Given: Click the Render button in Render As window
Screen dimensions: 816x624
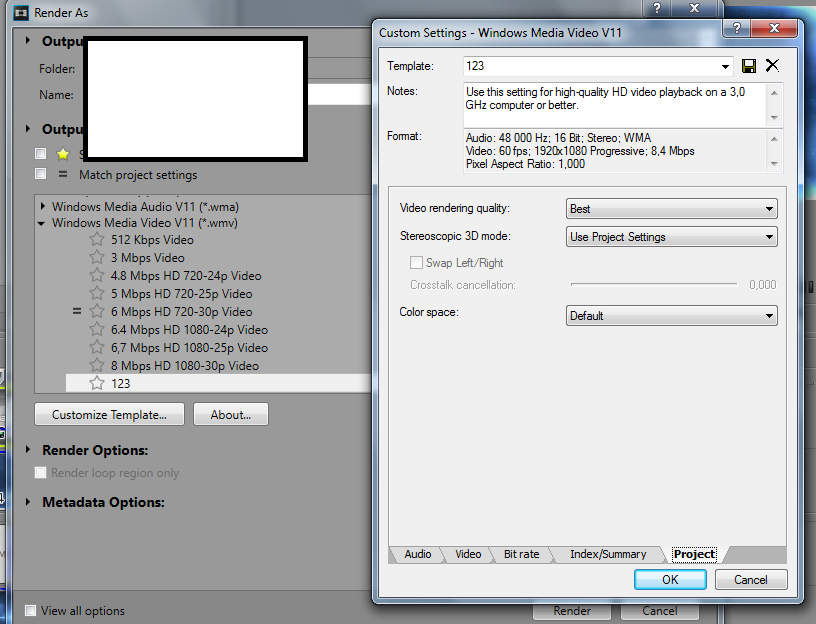Looking at the screenshot, I should coord(571,611).
